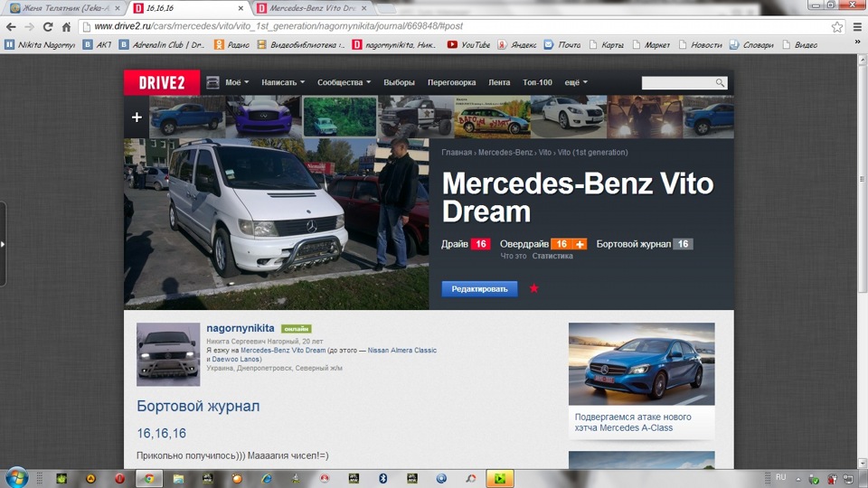Open the Adrenalin Club bookmark
The width and height of the screenshot is (868, 488).
point(162,45)
